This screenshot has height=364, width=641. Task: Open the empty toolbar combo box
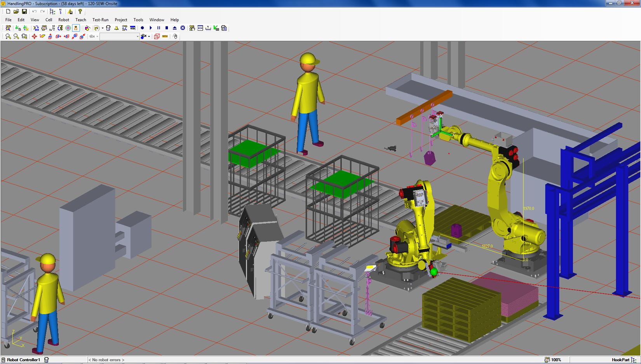tap(119, 37)
